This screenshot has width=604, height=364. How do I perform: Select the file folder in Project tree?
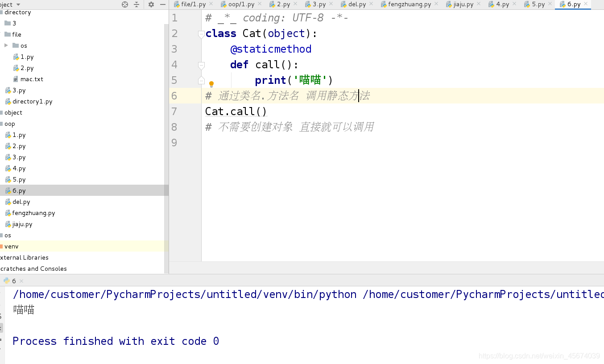[x=17, y=34]
